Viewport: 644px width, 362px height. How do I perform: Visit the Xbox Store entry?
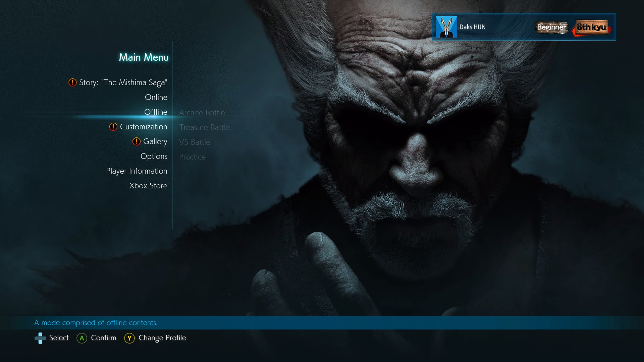pyautogui.click(x=148, y=186)
